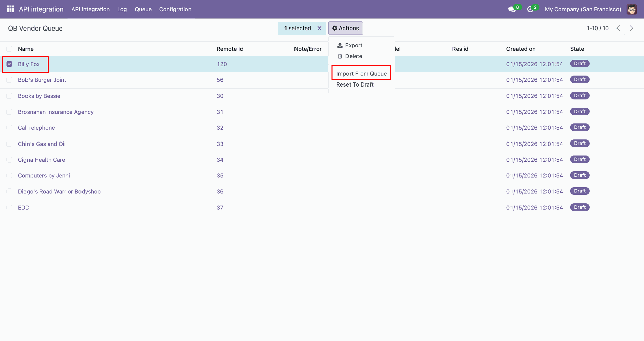The height and width of the screenshot is (341, 644).
Task: Go to previous page arrow
Action: pyautogui.click(x=618, y=28)
